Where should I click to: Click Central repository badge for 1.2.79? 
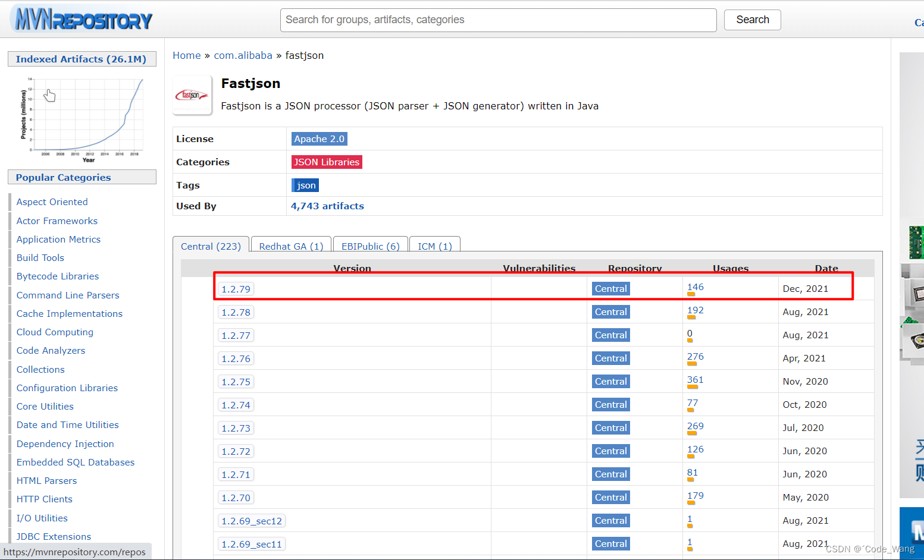pyautogui.click(x=610, y=288)
